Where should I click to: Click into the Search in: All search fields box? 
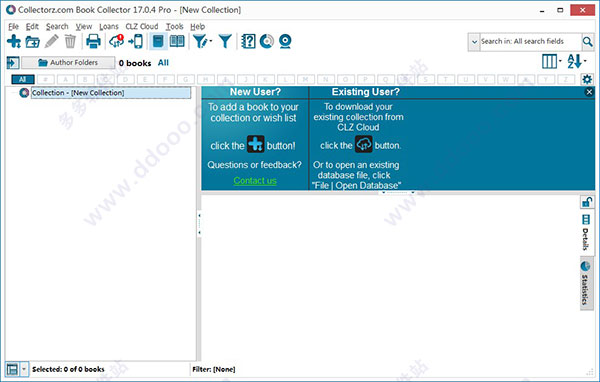(530, 41)
